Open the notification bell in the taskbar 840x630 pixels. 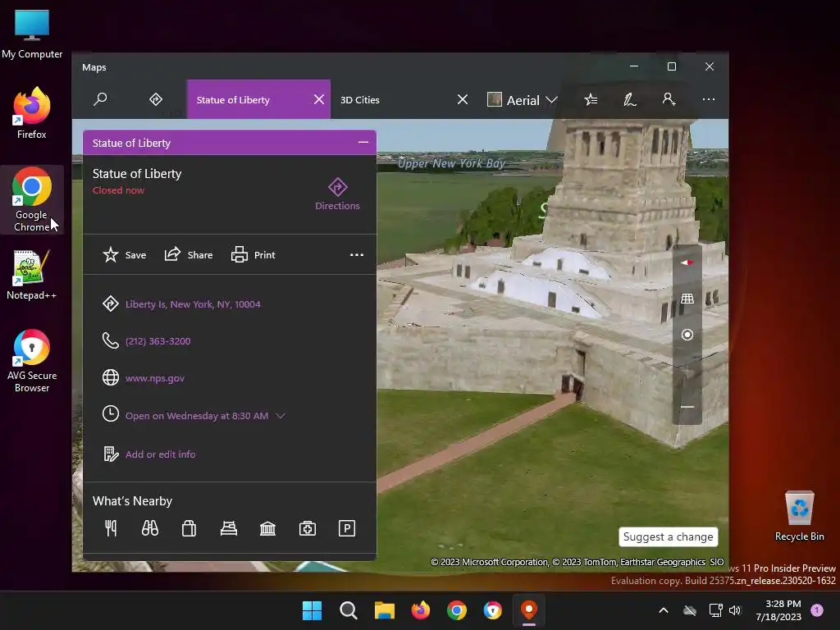click(x=817, y=610)
